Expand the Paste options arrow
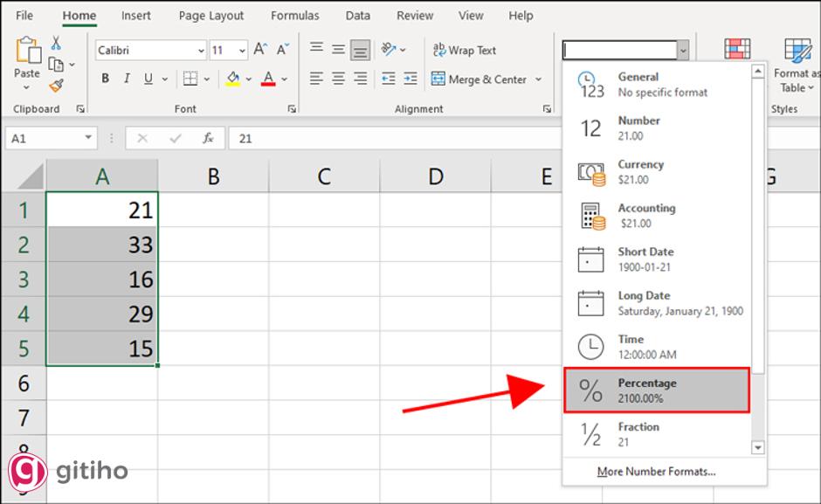This screenshot has width=821, height=504. [27, 87]
